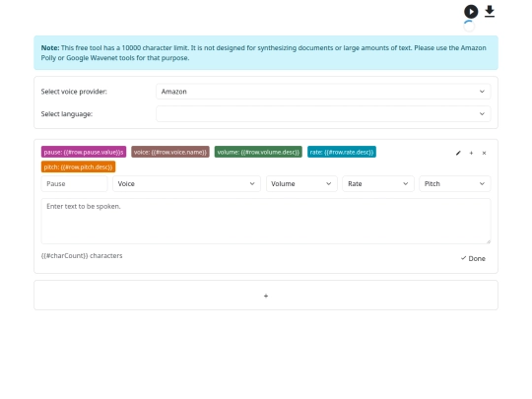
Task: Add a new block with the bottom plus
Action: click(x=266, y=296)
